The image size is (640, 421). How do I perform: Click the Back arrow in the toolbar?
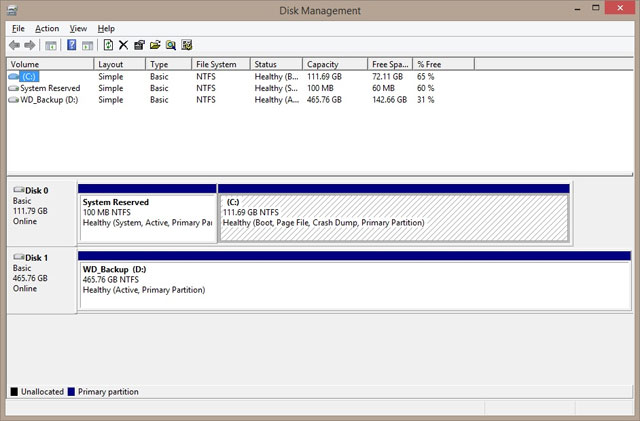click(15, 45)
